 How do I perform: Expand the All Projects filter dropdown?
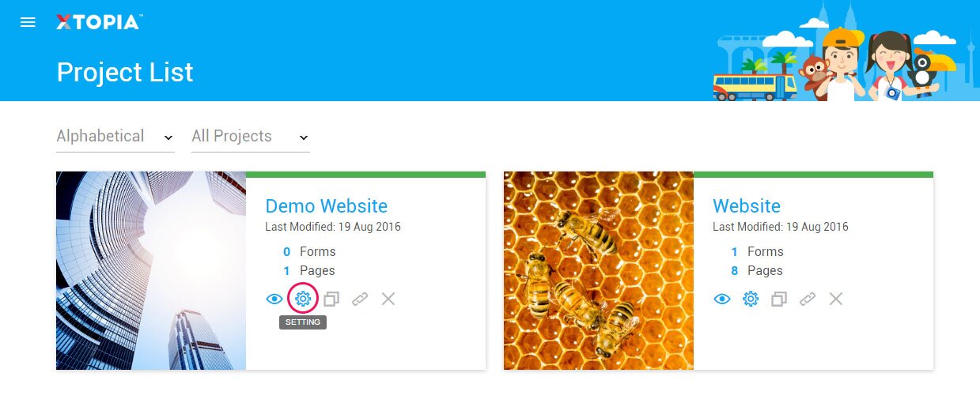(250, 137)
